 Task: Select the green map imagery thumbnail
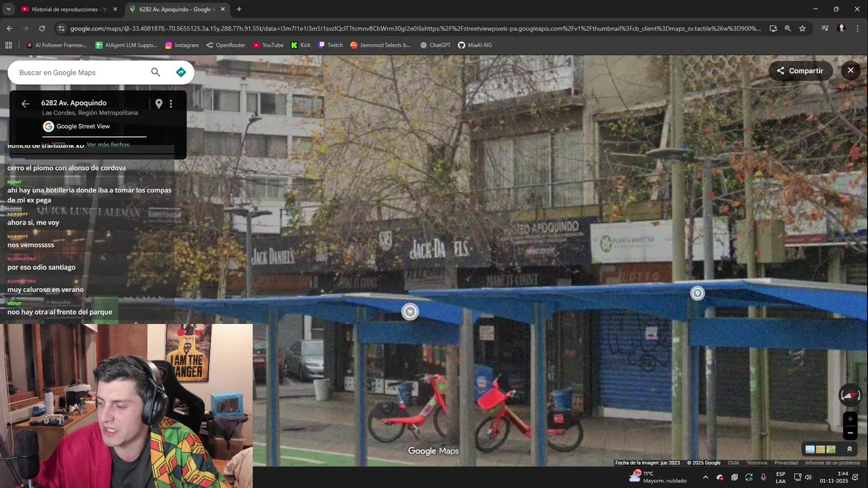click(x=831, y=449)
